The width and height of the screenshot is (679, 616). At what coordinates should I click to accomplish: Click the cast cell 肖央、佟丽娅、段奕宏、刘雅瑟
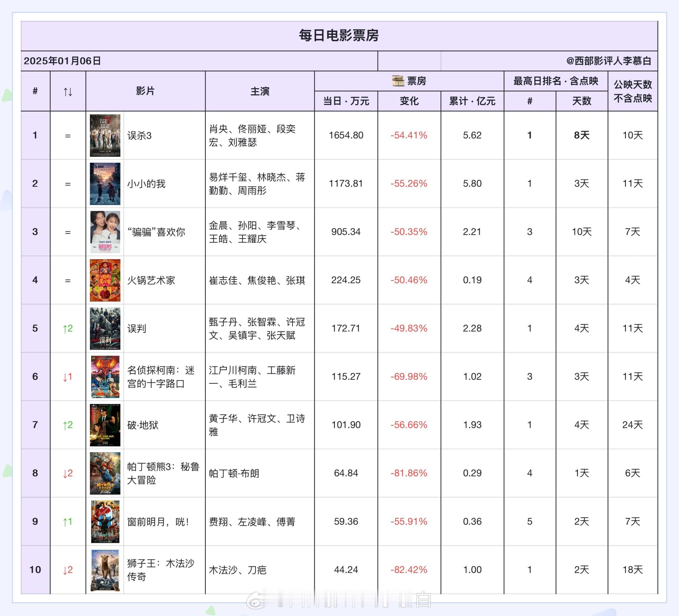pos(252,135)
